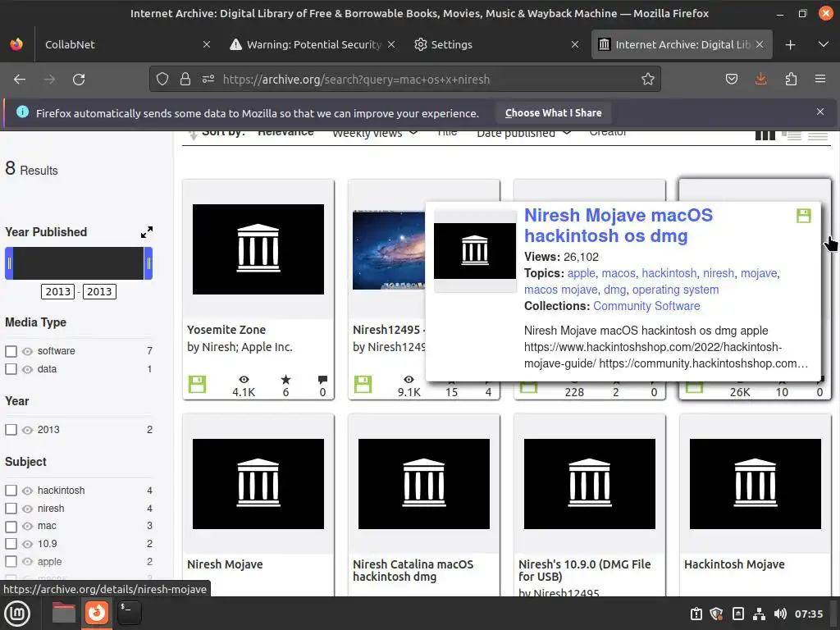
Task: Open the site permissions icon in address bar
Action: click(x=208, y=80)
